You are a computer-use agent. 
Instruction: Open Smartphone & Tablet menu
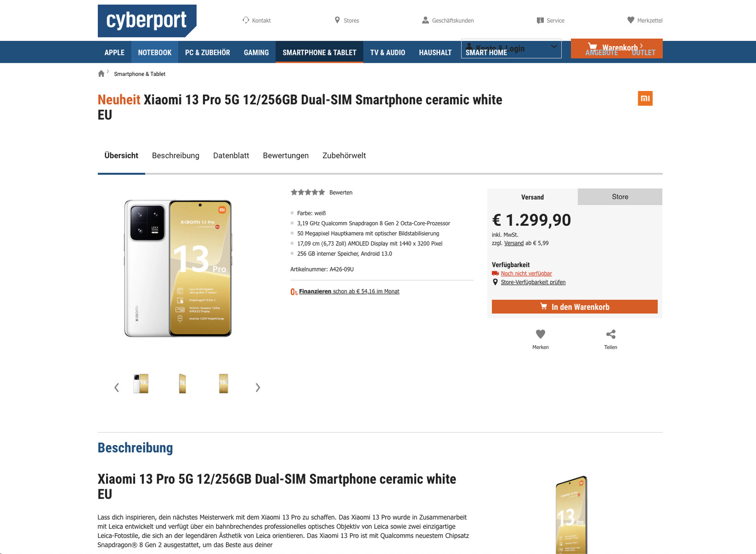tap(319, 53)
